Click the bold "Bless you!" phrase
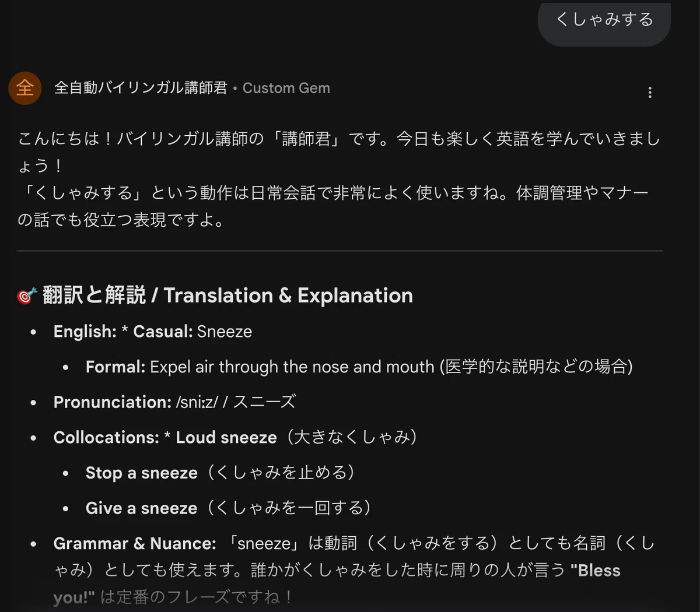 [337, 583]
